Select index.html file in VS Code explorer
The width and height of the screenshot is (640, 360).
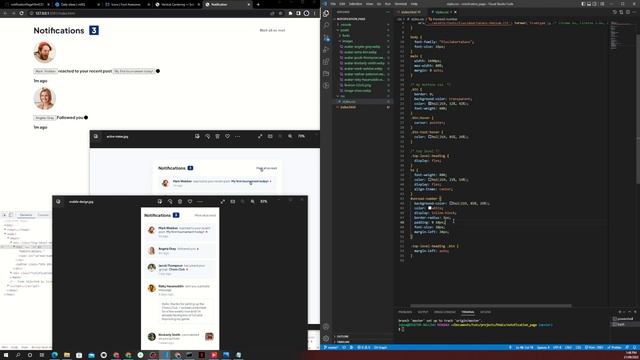tap(348, 107)
